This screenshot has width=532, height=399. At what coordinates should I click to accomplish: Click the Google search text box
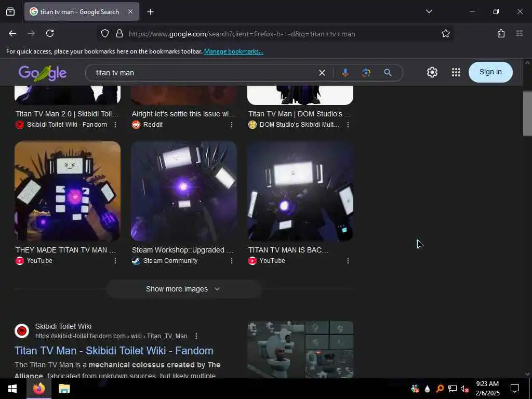[x=204, y=73]
